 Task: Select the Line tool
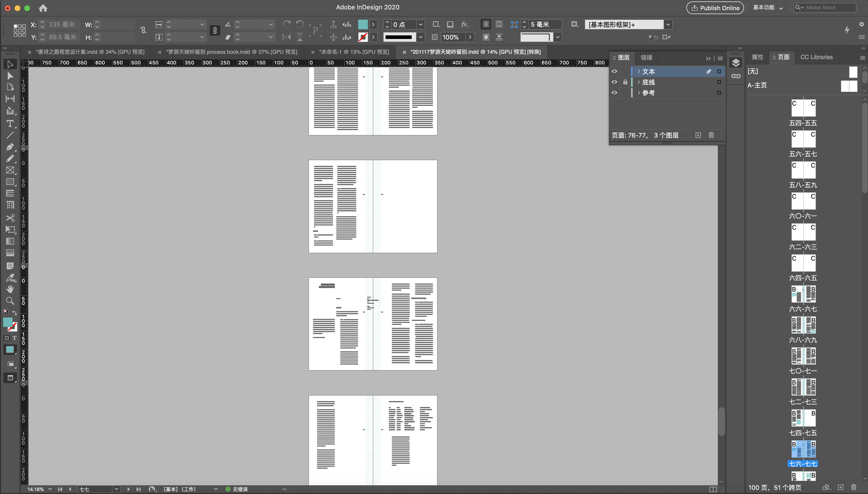point(10,135)
